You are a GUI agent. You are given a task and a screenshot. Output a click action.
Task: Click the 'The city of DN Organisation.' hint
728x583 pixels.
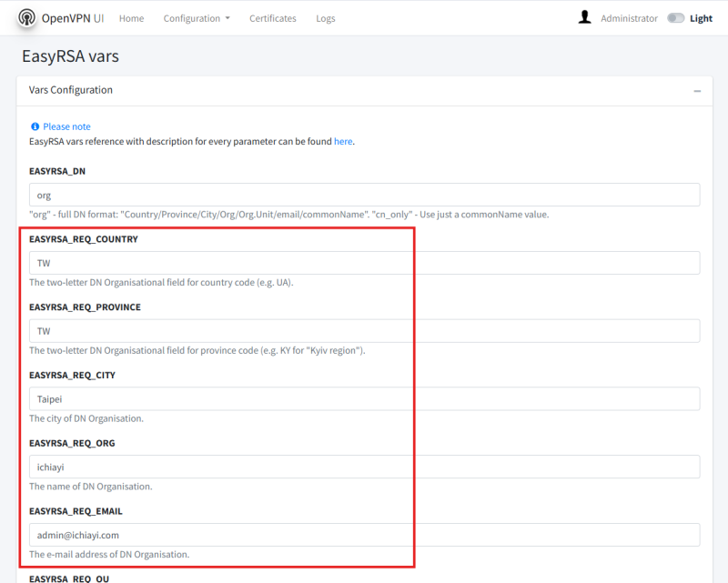coord(86,418)
